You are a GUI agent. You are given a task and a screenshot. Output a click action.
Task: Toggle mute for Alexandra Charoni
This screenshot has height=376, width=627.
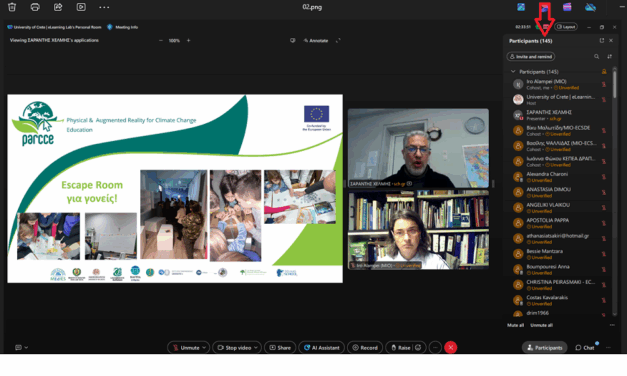pos(604,177)
